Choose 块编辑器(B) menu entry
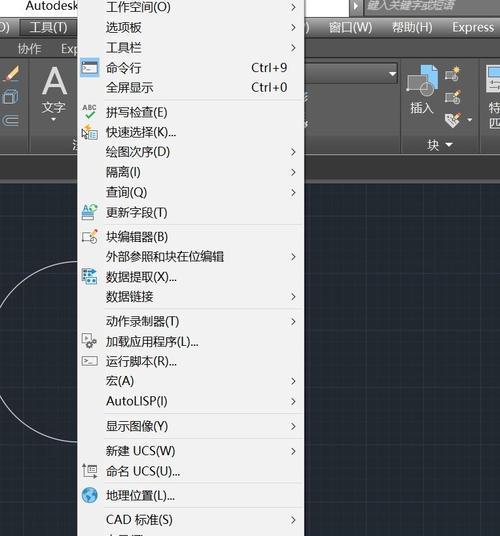 pyautogui.click(x=191, y=237)
